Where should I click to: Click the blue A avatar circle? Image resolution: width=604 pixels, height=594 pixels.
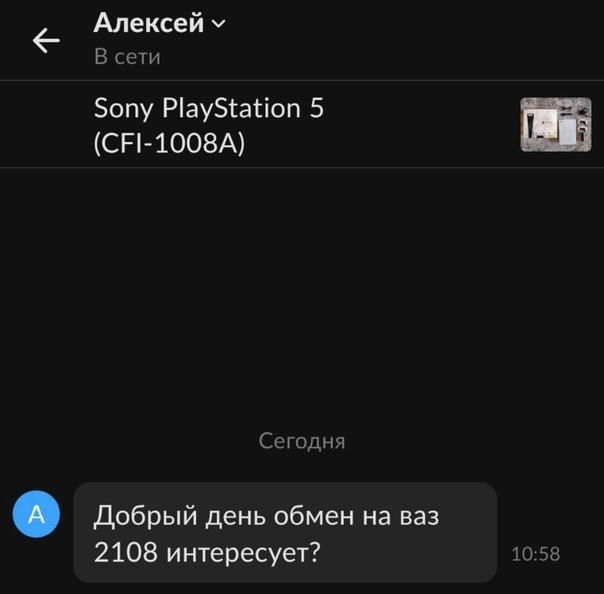click(36, 514)
